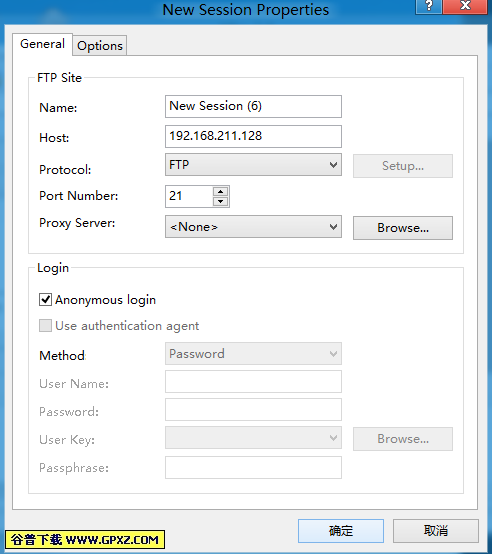492x554 pixels.
Task: Toggle the Anonymous login checkbox
Action: 45,300
